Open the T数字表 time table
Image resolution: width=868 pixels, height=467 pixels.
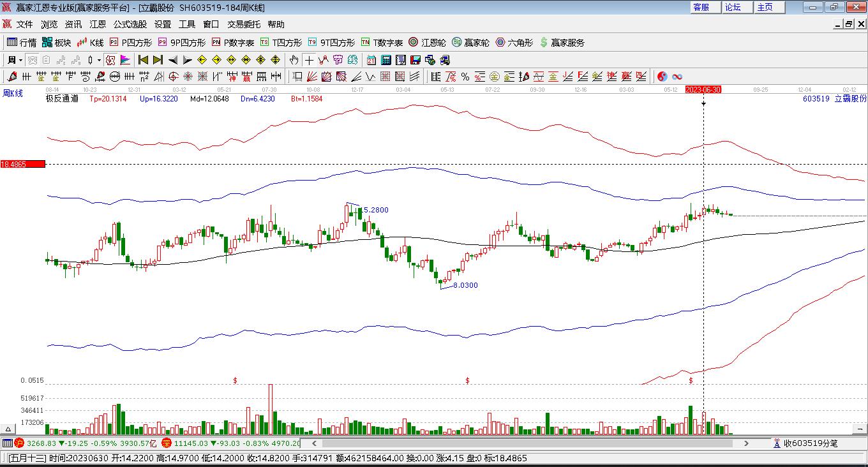pos(382,43)
